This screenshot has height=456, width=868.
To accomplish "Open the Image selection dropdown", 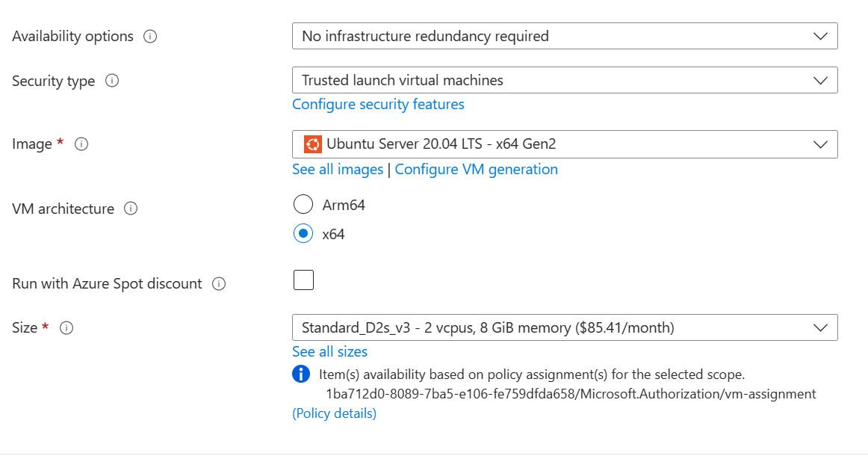I will [565, 144].
